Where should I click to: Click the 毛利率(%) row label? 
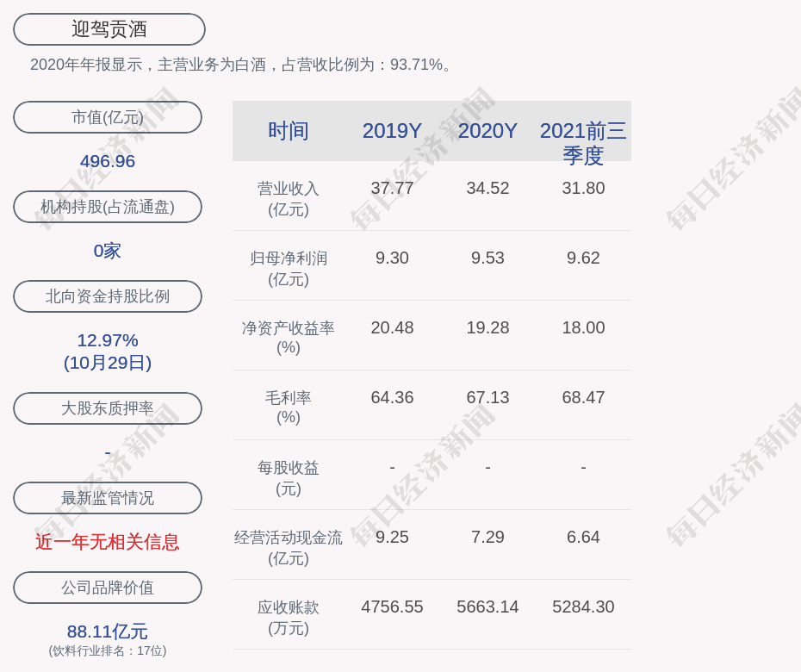point(289,408)
